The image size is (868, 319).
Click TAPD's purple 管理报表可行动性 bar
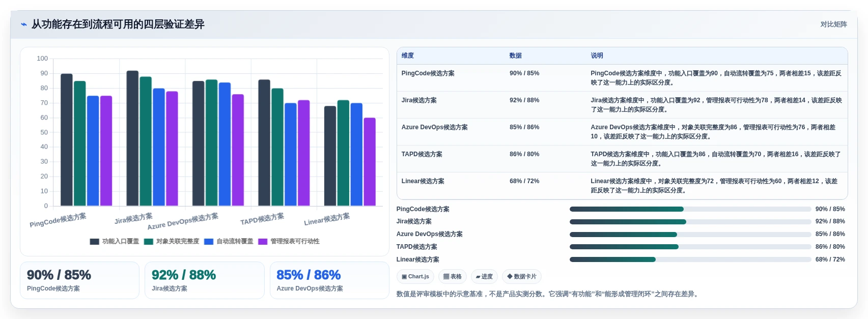(x=304, y=153)
